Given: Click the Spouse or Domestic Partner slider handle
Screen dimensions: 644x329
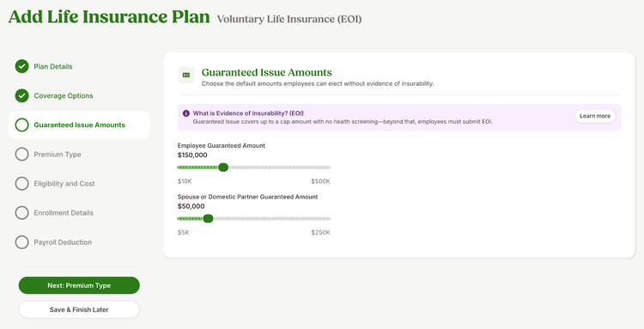Looking at the screenshot, I should click(x=209, y=218).
